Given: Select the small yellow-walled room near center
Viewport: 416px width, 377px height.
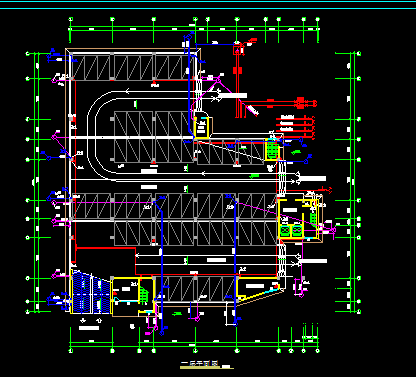Looking at the screenshot, I should [x=202, y=128].
